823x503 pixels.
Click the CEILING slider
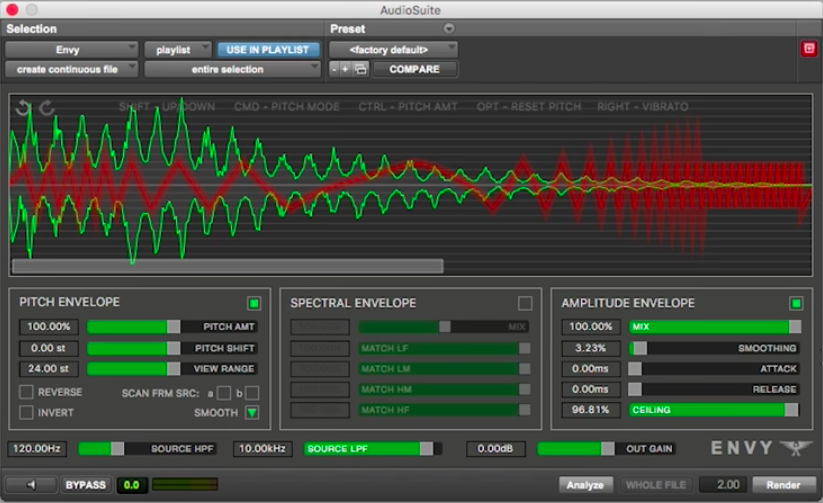(x=715, y=410)
